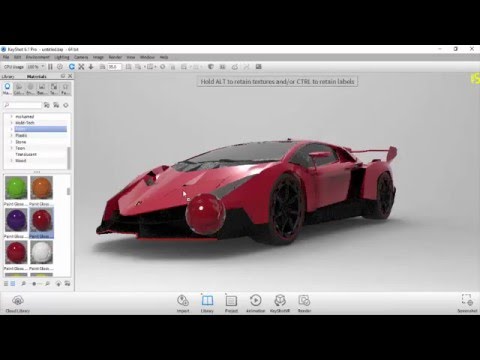Open the Animation timeline button
Screen dimensions: 480x360
tap(255, 303)
